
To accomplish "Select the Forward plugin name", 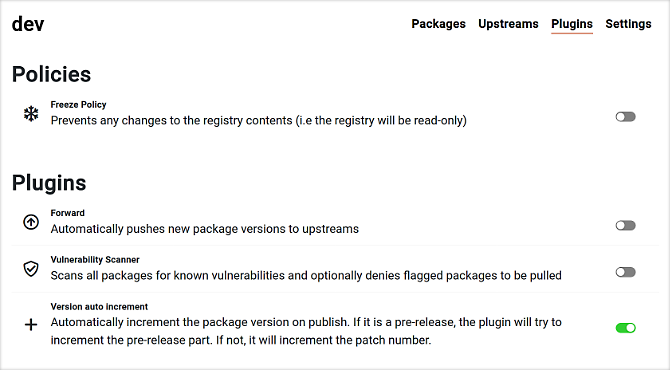I will [68, 213].
